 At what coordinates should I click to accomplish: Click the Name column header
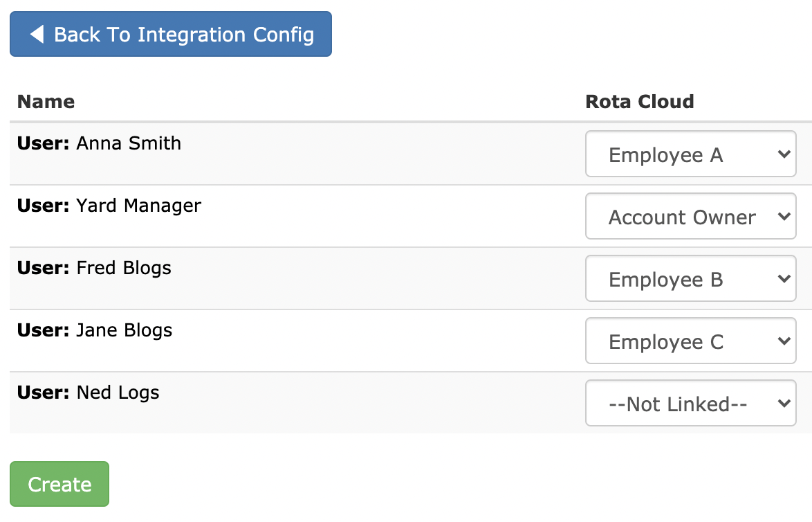coord(45,101)
